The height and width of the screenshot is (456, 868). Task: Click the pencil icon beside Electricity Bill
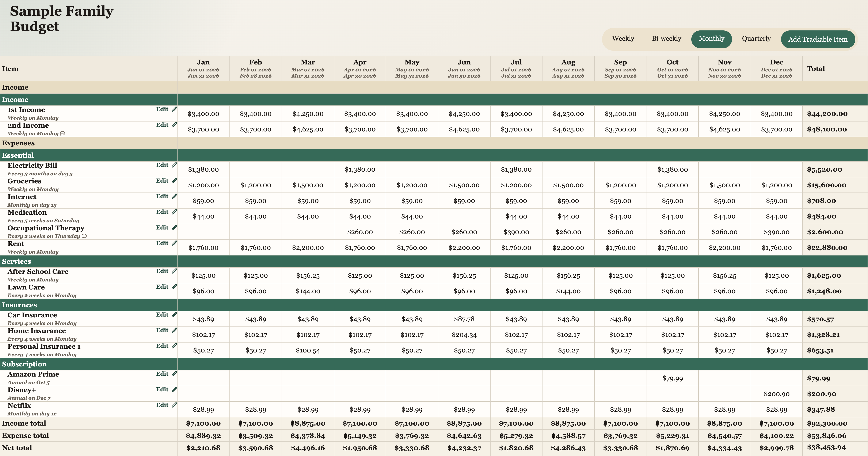click(x=174, y=165)
